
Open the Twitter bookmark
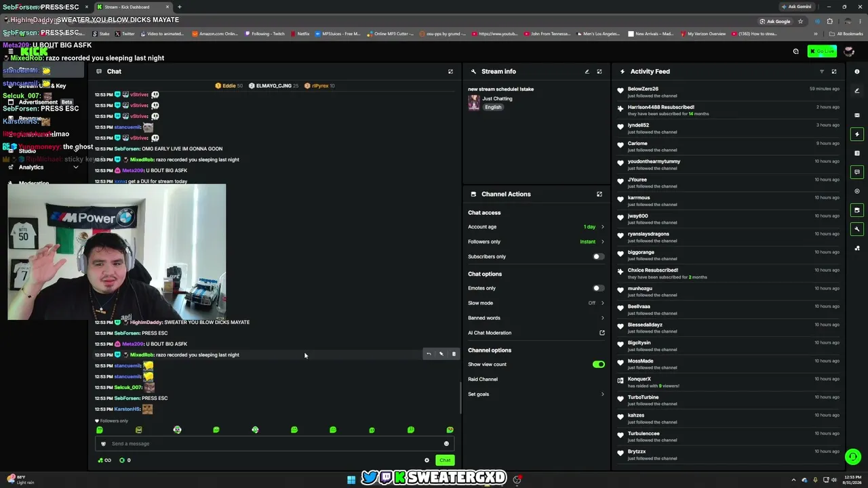click(x=125, y=34)
